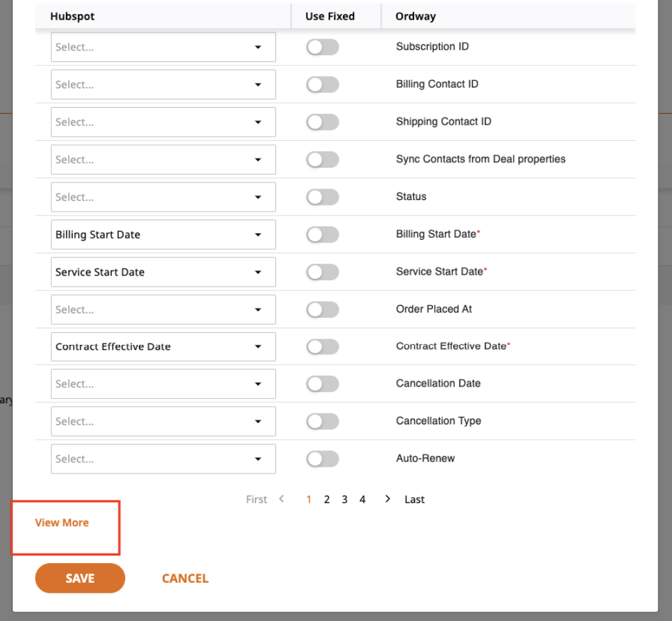Screen dimensions: 672x621
Task: Toggle Use Fixed for Cancellation Date
Action: [323, 384]
